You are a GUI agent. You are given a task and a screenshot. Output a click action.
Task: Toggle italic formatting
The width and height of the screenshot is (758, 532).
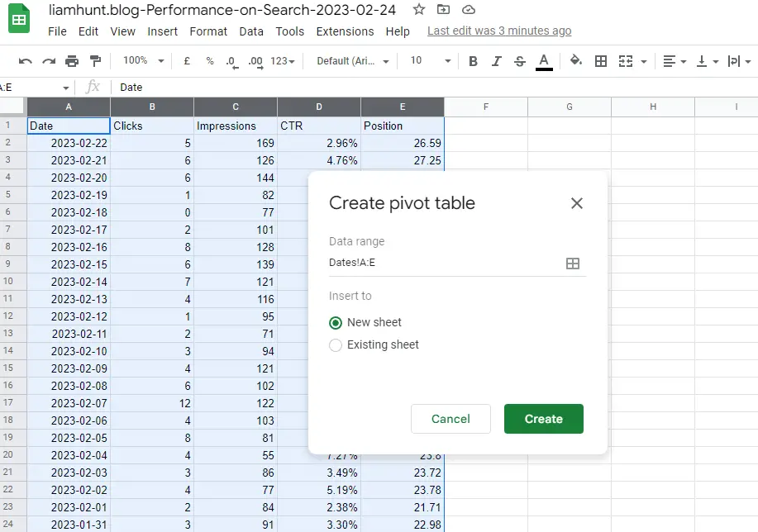(x=497, y=61)
